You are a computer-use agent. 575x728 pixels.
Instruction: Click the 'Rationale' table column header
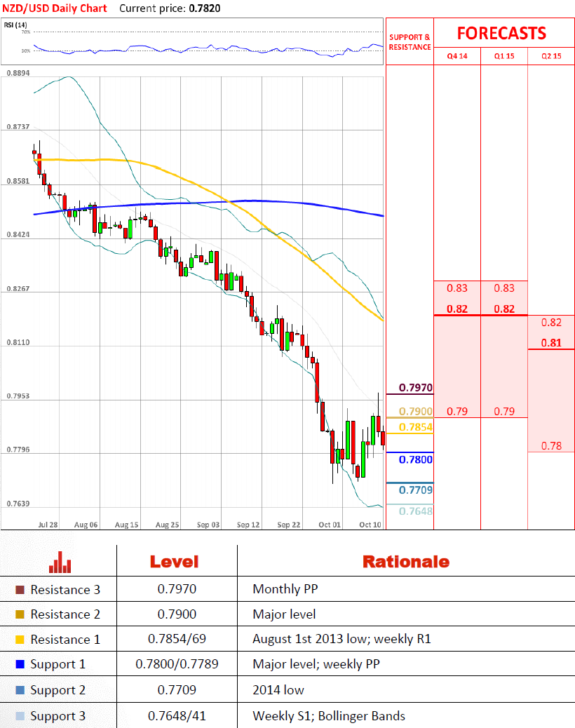pos(406,562)
